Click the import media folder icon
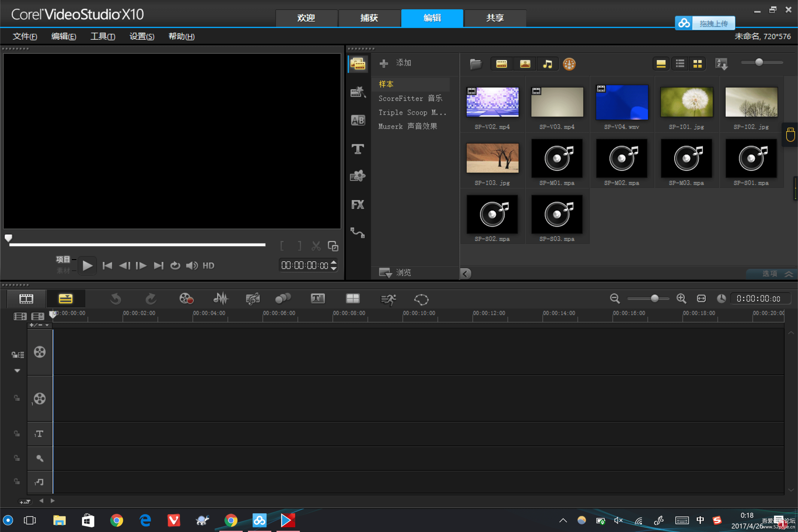This screenshot has width=798, height=532. point(476,64)
